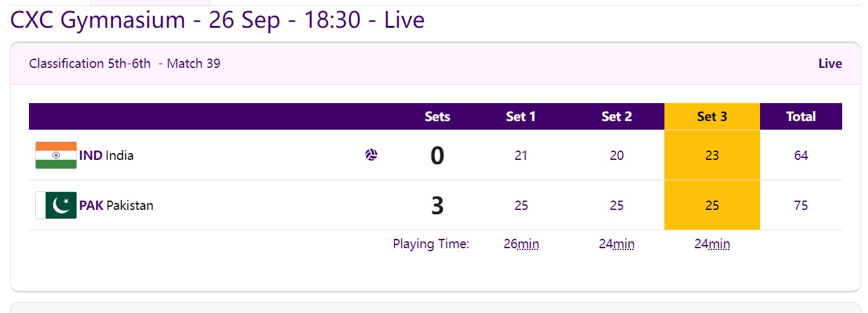Image resolution: width=868 pixels, height=313 pixels.
Task: Click the India flag icon
Action: [x=56, y=155]
